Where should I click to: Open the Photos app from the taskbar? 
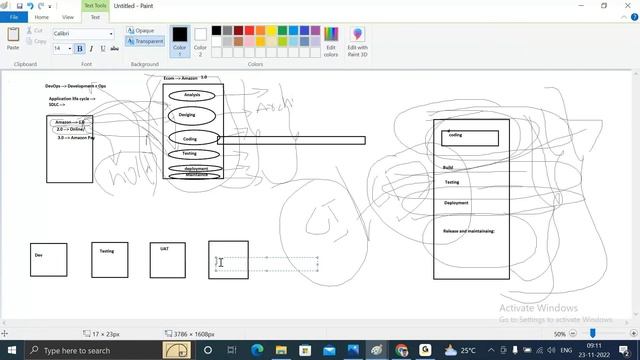(x=353, y=350)
